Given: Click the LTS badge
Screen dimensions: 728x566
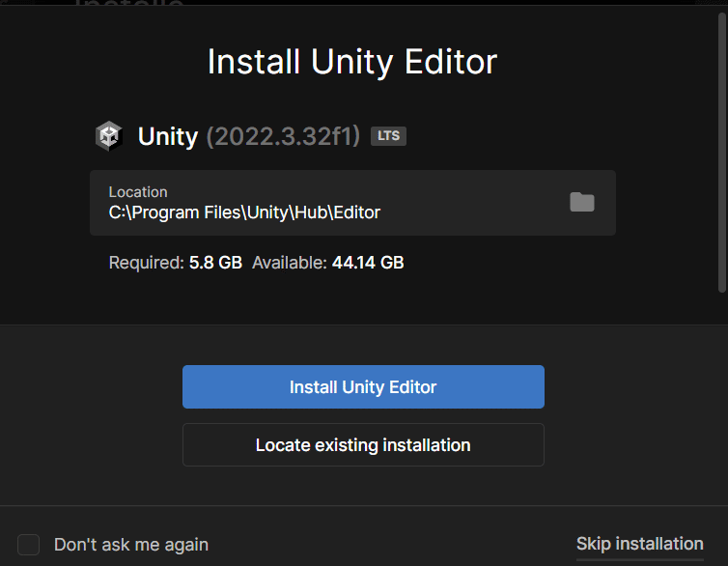Looking at the screenshot, I should point(388,136).
